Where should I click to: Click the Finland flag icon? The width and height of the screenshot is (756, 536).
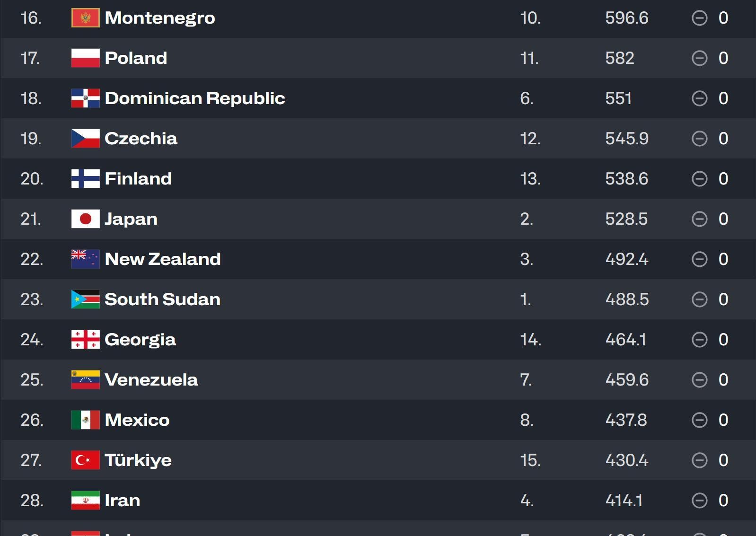(86, 179)
